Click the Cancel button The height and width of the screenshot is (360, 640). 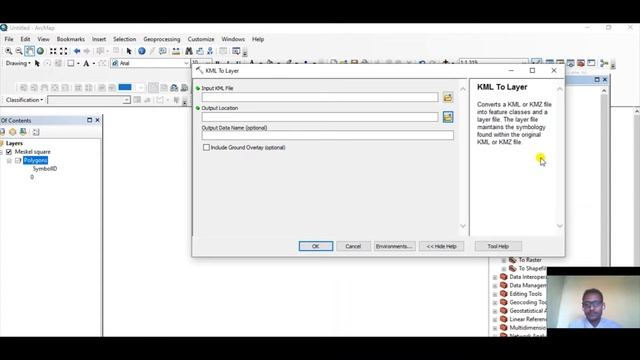click(x=353, y=246)
